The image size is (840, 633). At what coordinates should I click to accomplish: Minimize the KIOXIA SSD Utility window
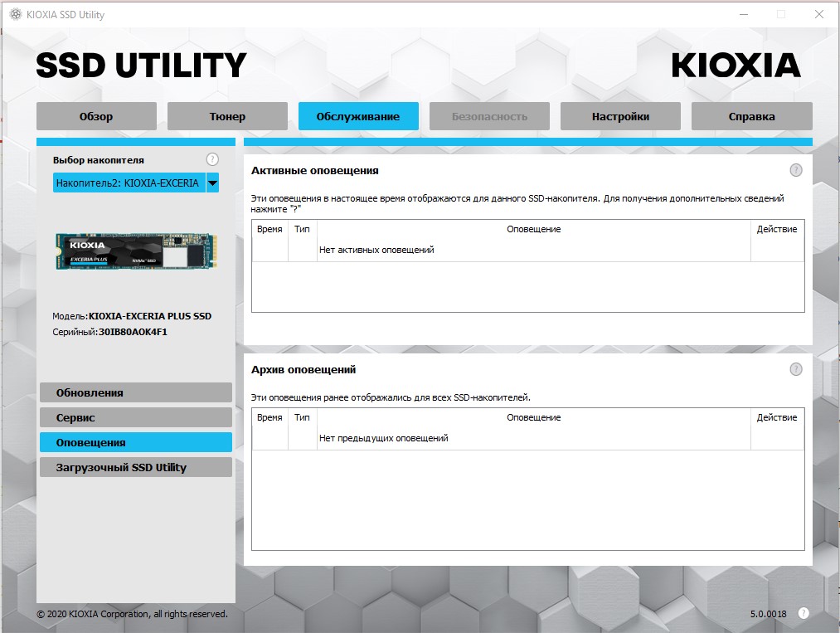(744, 14)
